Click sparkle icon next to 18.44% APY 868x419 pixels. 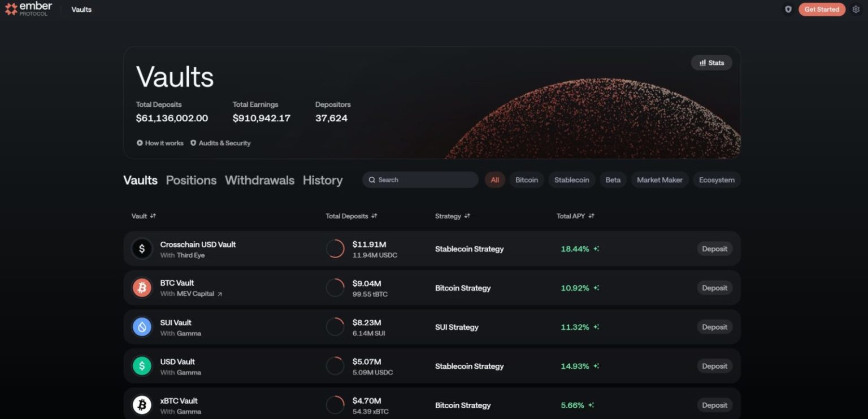point(596,249)
